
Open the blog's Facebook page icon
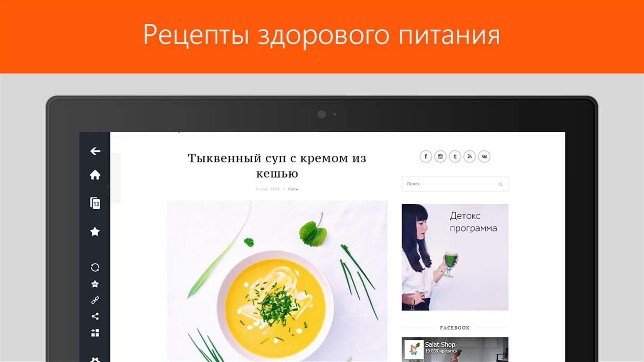point(426,156)
